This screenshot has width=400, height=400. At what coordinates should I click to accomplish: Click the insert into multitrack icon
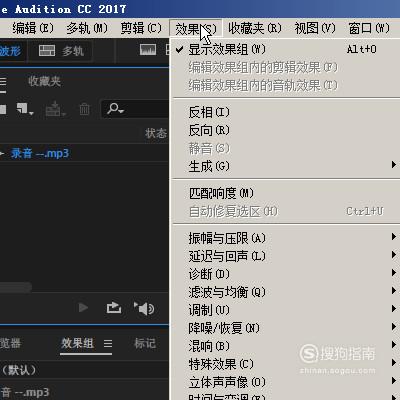click(x=55, y=109)
